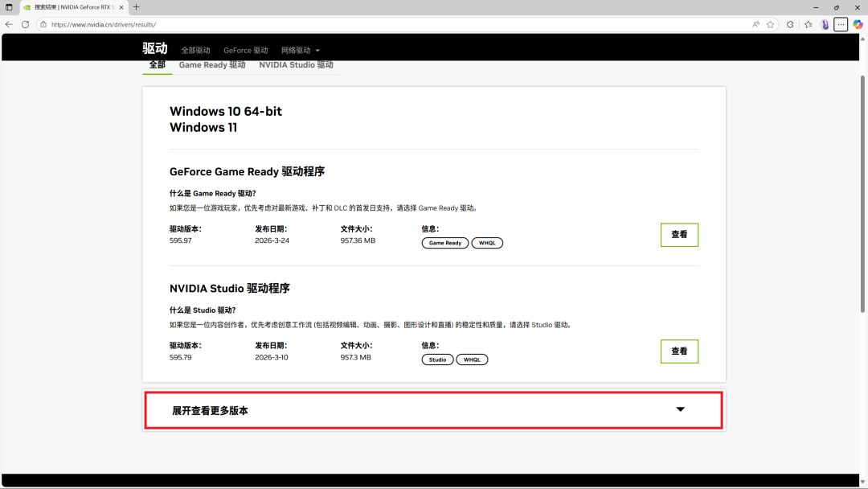Viewport: 868px width, 489px height.
Task: Expand the 网络驱动 dropdown menu
Action: pos(301,51)
